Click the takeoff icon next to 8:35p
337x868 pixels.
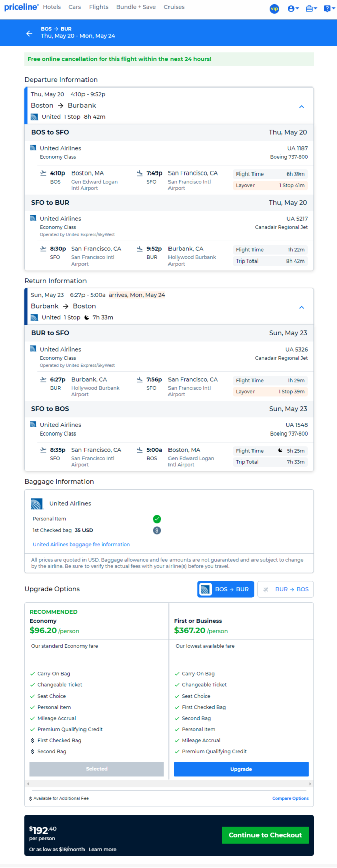(43, 450)
